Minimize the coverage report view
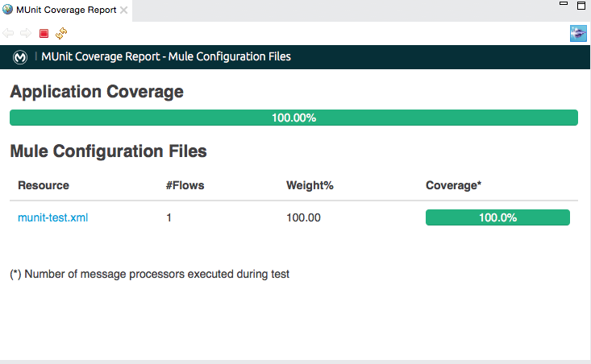 coord(564,5)
